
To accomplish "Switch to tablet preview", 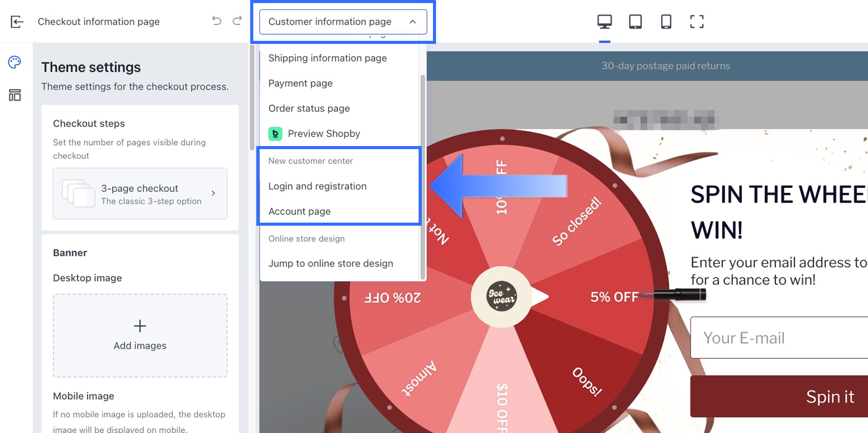I will point(635,21).
